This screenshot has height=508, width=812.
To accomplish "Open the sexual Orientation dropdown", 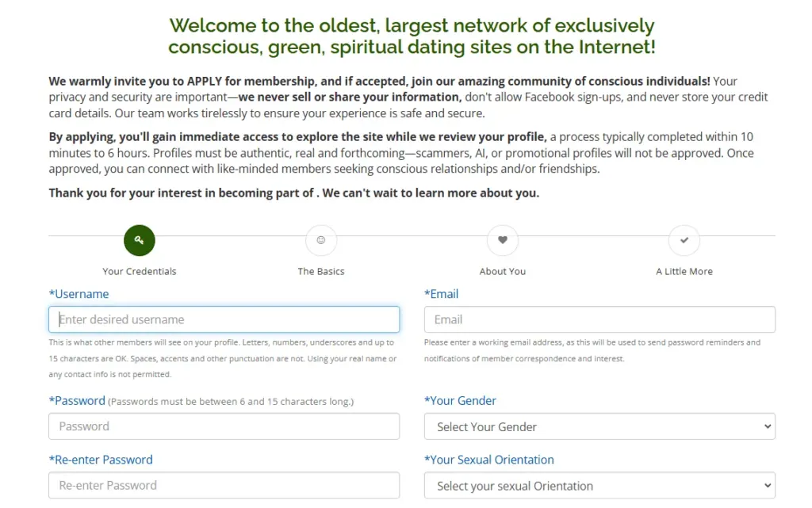I will click(599, 485).
